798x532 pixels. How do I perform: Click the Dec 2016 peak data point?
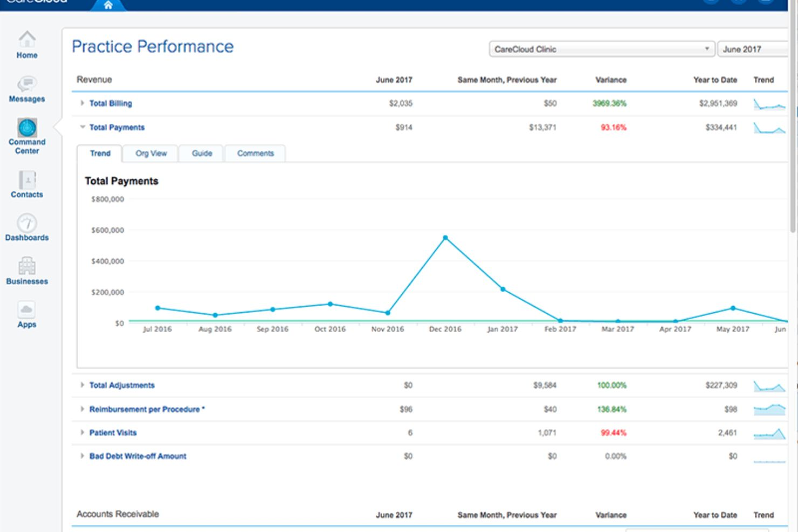445,238
